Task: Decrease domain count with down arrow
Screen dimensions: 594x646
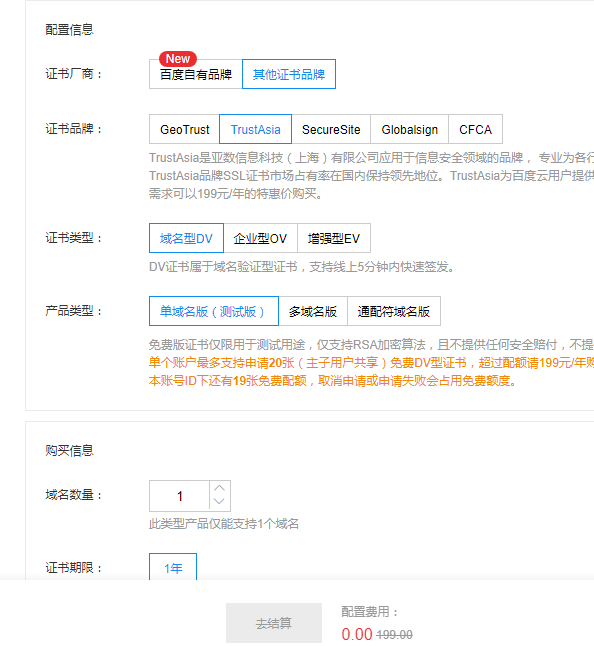Action: [220, 503]
